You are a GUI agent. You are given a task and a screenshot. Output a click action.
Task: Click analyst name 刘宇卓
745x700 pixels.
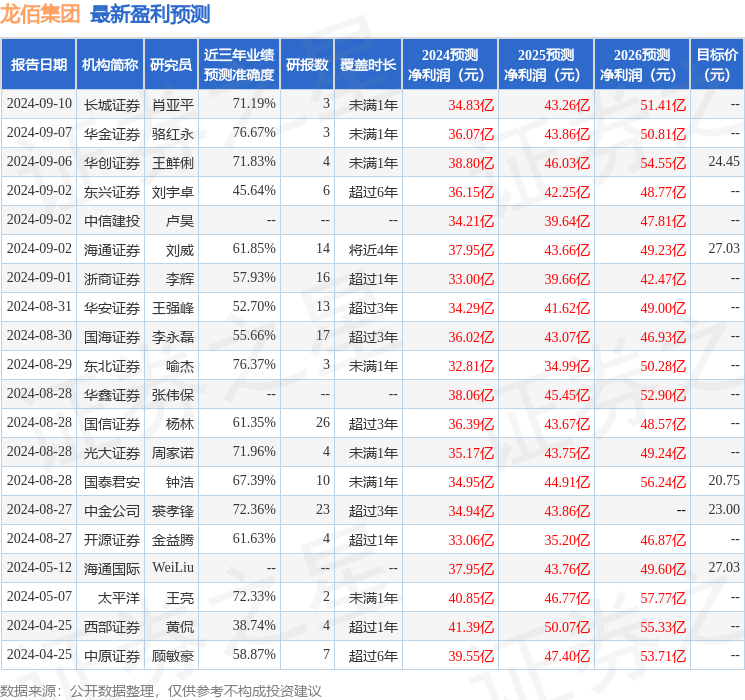pyautogui.click(x=173, y=192)
